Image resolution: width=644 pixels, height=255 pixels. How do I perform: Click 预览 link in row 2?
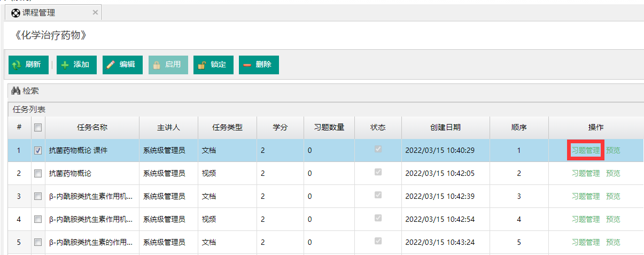(x=613, y=173)
